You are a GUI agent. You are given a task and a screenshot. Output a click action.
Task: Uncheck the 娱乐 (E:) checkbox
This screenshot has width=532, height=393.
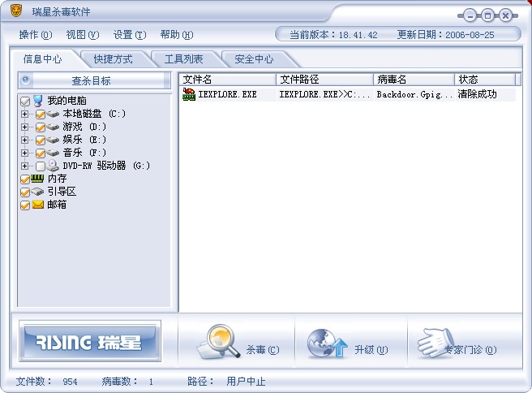[x=41, y=140]
